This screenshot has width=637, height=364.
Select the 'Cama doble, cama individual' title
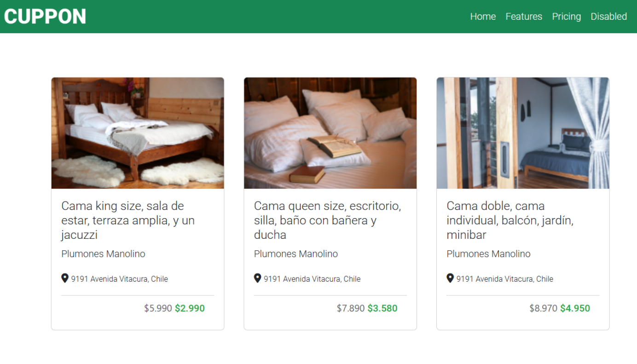point(510,220)
